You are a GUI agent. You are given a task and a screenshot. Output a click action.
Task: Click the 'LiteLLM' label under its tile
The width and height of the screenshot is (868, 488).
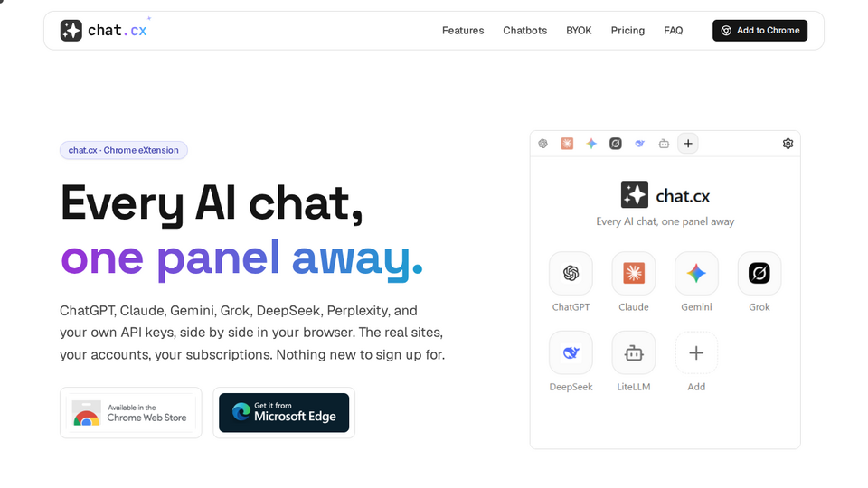click(x=633, y=387)
